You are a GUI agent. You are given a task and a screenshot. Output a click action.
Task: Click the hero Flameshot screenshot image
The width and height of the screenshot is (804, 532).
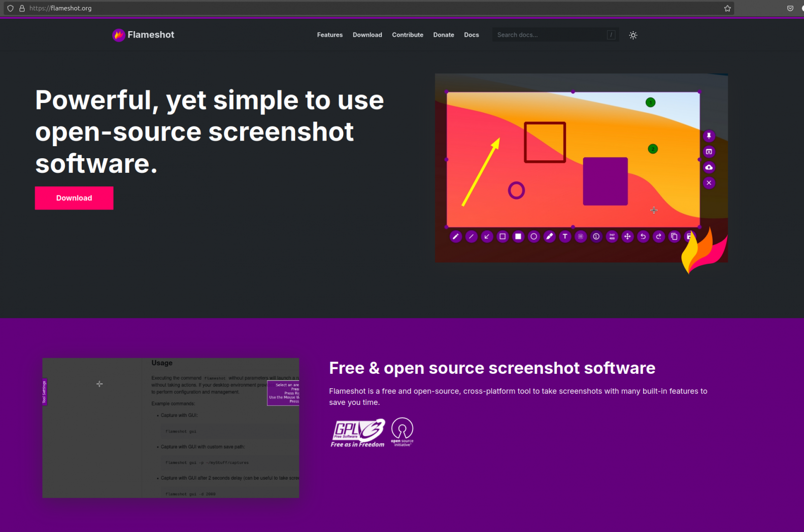point(581,168)
